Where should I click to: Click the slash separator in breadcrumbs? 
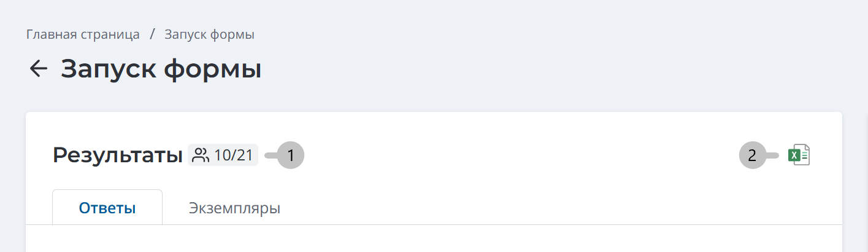point(152,34)
